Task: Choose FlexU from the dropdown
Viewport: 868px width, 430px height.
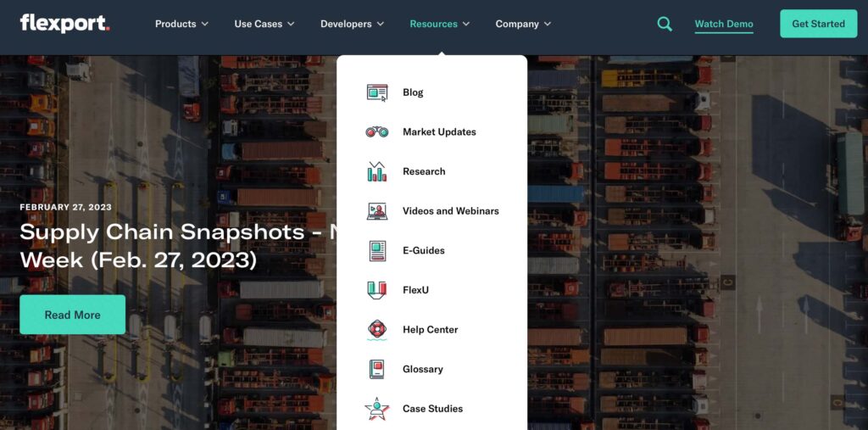Action: coord(415,290)
